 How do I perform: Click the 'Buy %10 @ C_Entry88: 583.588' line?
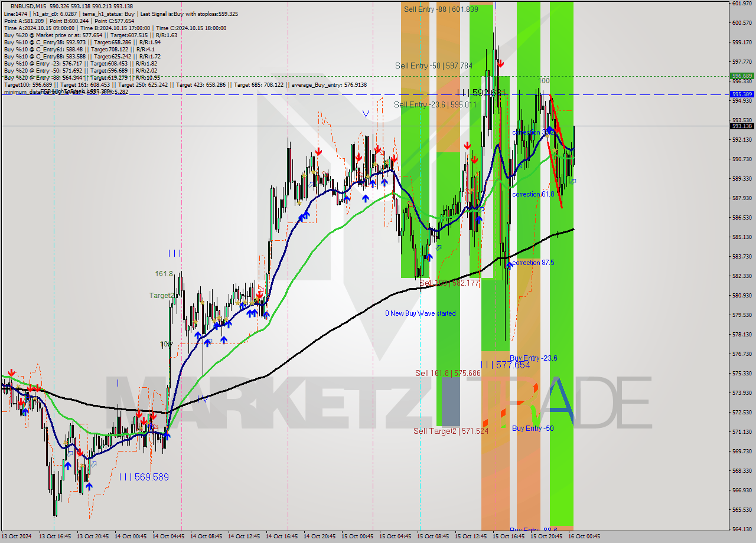coord(82,56)
